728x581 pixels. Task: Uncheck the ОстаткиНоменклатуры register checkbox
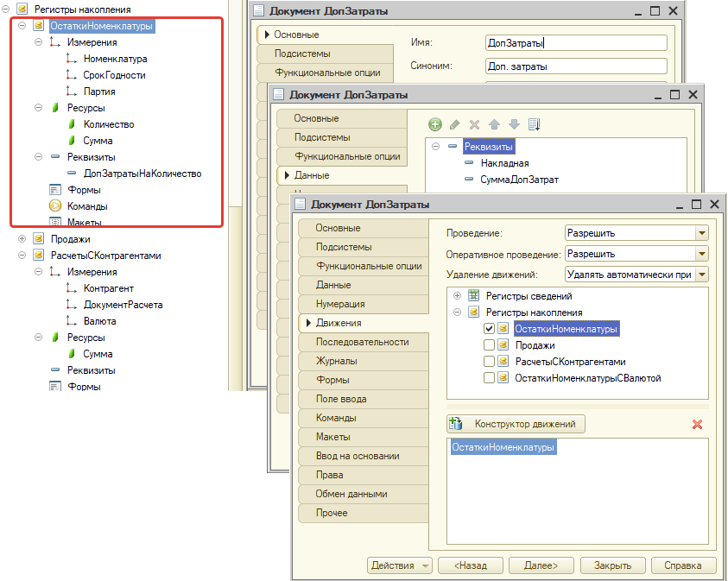pyautogui.click(x=489, y=329)
